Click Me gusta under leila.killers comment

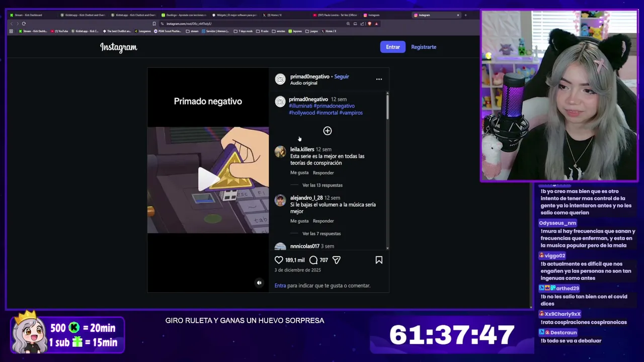tap(299, 173)
